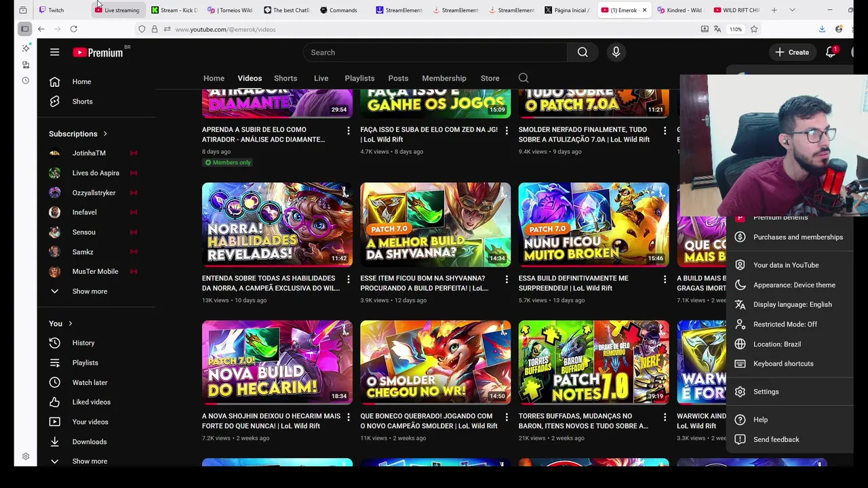
Task: Open options for Hecarim Shojhin video
Action: pos(349,417)
